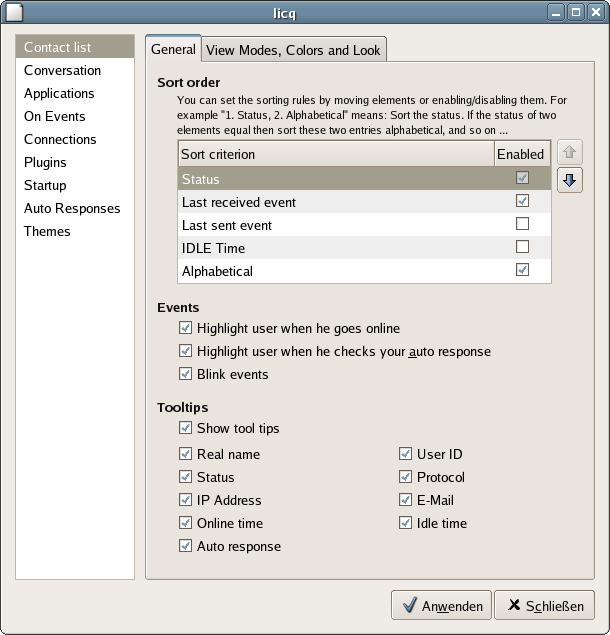
Task: Go to the Themes settings page
Action: pyautogui.click(x=47, y=231)
